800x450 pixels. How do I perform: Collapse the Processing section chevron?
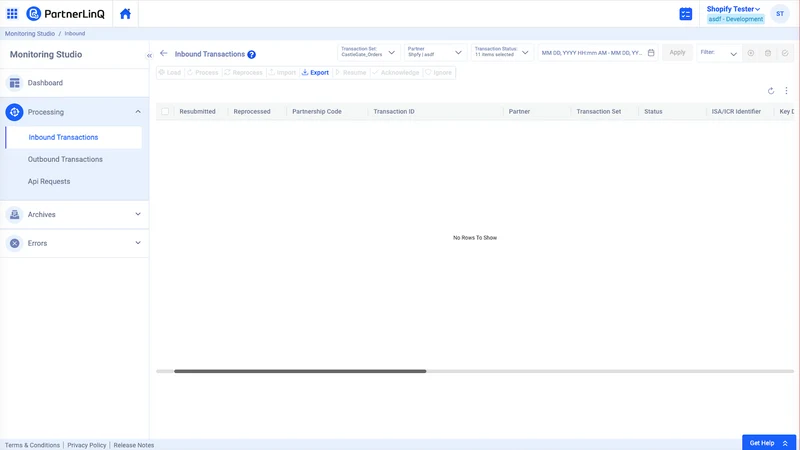pos(138,112)
